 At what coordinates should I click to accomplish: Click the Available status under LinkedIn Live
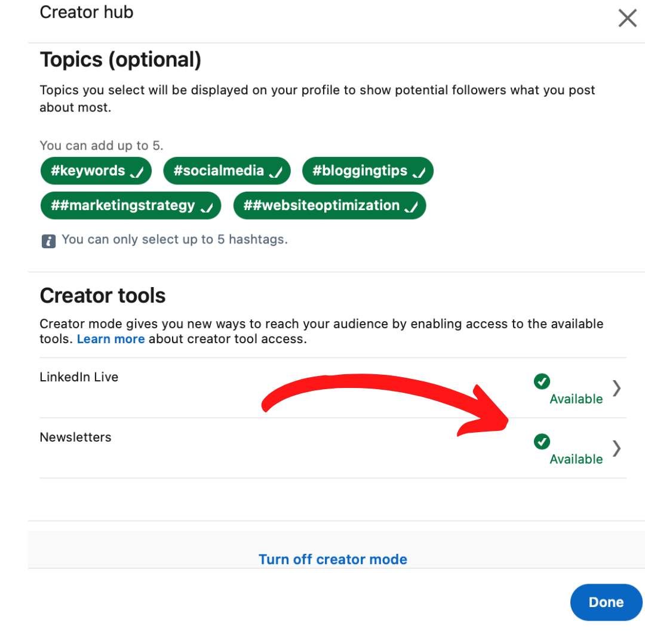tap(576, 399)
